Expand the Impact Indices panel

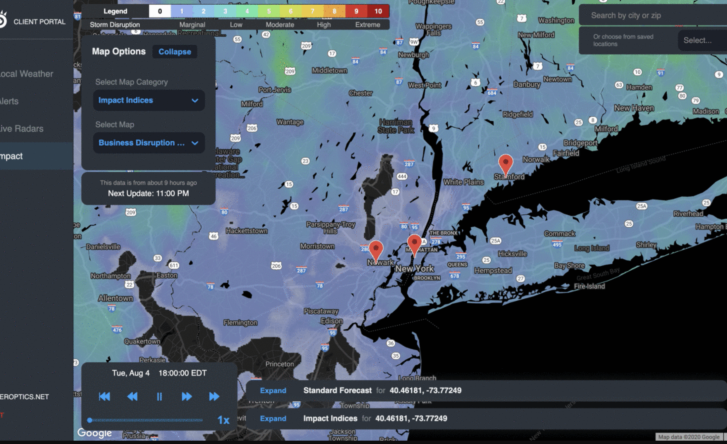(x=273, y=418)
